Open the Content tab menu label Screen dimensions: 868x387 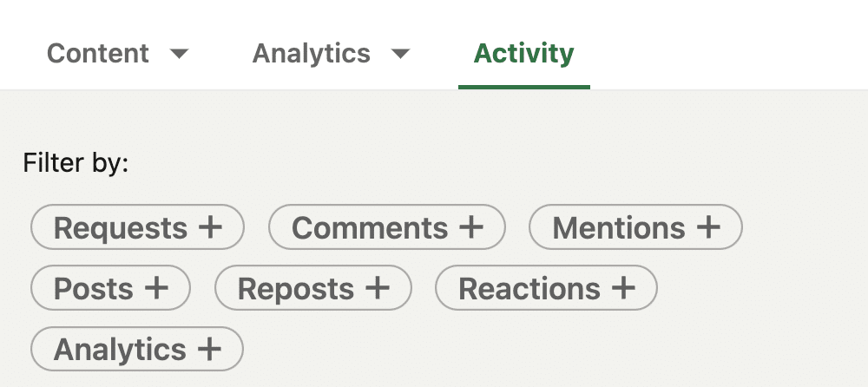pyautogui.click(x=98, y=54)
